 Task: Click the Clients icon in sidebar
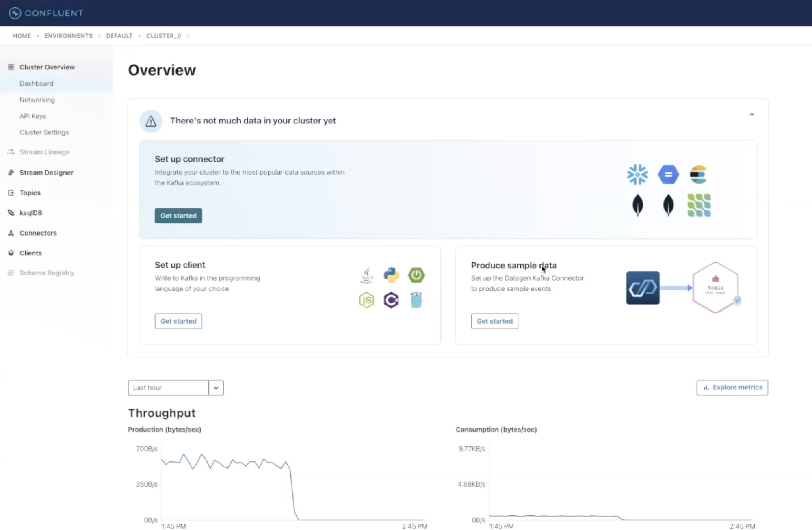pyautogui.click(x=11, y=253)
